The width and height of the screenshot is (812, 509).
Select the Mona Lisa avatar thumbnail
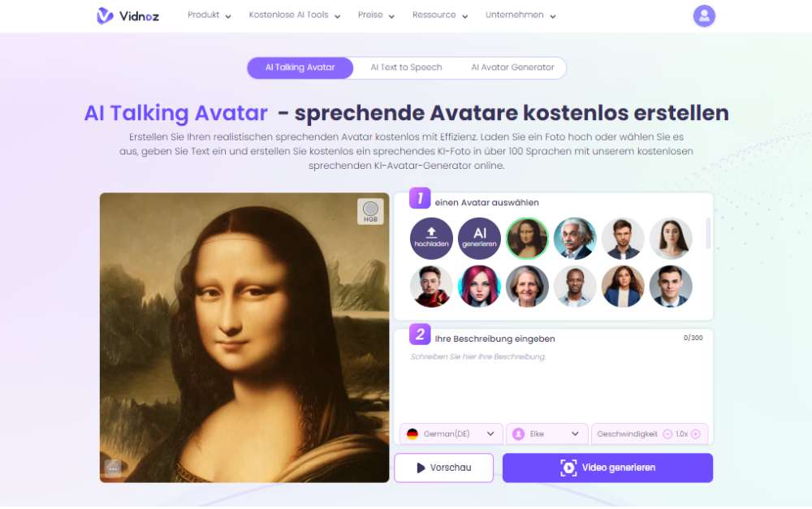527,238
